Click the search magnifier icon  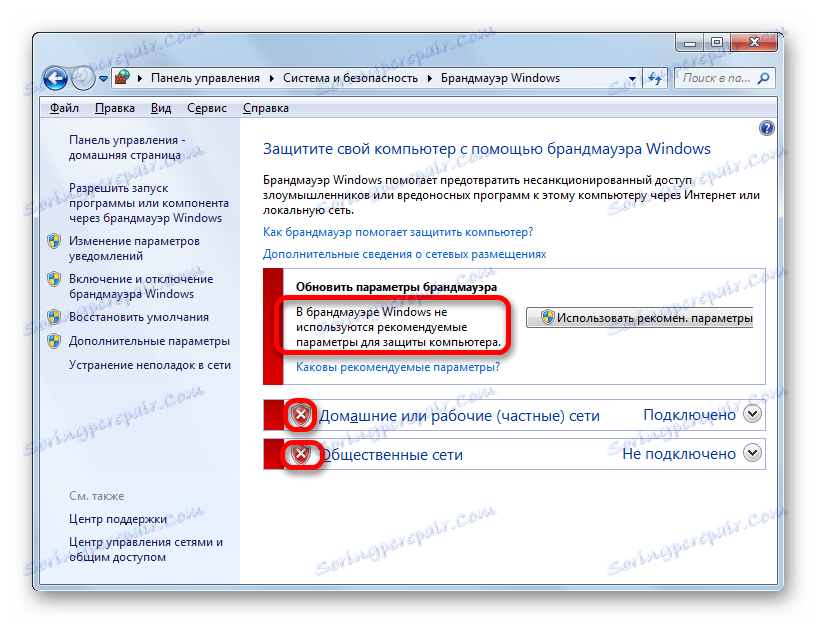763,78
